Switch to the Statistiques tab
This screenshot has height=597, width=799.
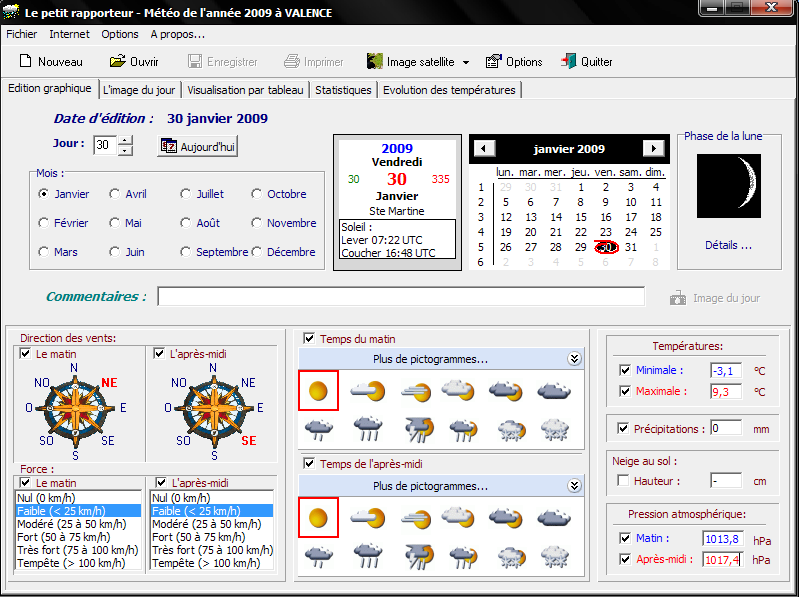pyautogui.click(x=343, y=90)
